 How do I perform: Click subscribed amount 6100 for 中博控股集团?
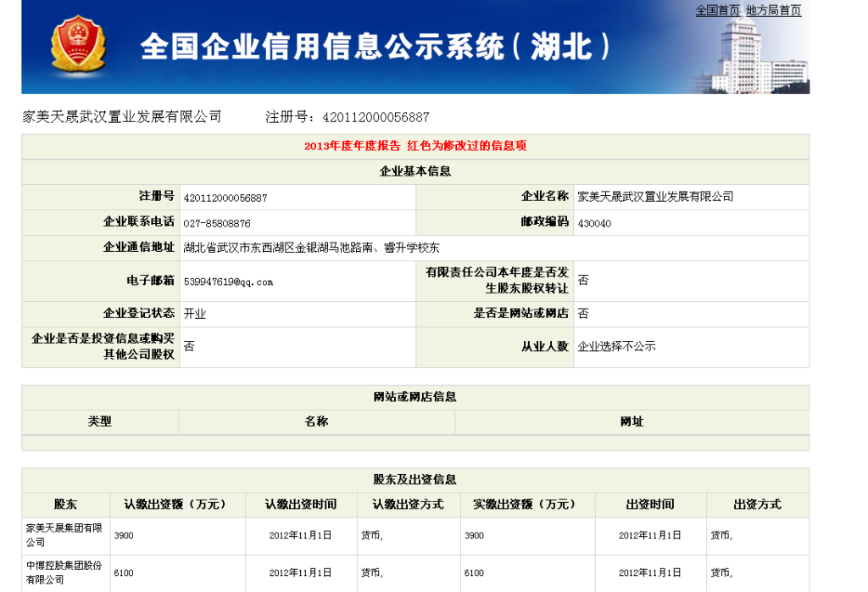click(124, 572)
